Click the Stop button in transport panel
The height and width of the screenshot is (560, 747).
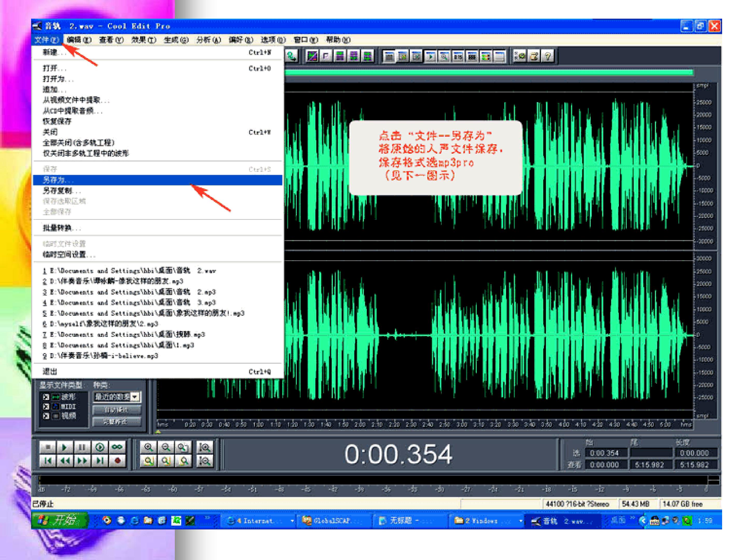(x=48, y=447)
